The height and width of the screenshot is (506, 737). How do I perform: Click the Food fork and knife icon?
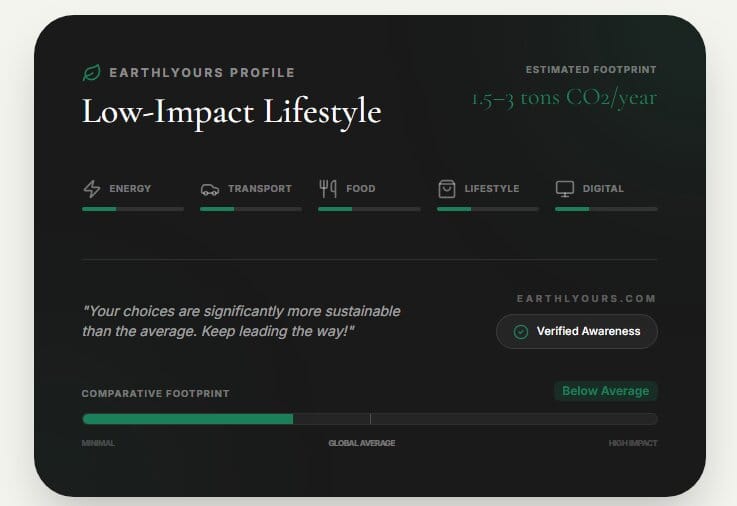[x=328, y=188]
